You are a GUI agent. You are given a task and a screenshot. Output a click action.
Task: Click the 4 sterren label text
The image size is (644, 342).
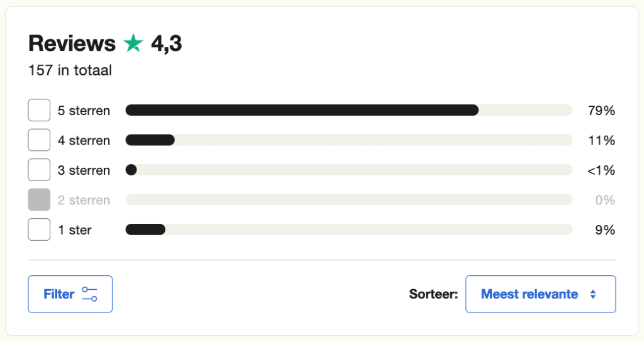click(x=84, y=140)
